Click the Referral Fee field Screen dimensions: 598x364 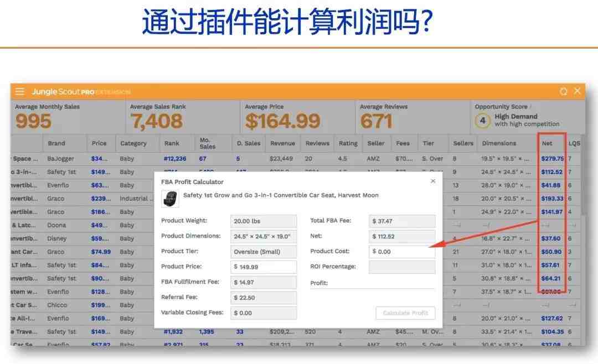point(263,298)
